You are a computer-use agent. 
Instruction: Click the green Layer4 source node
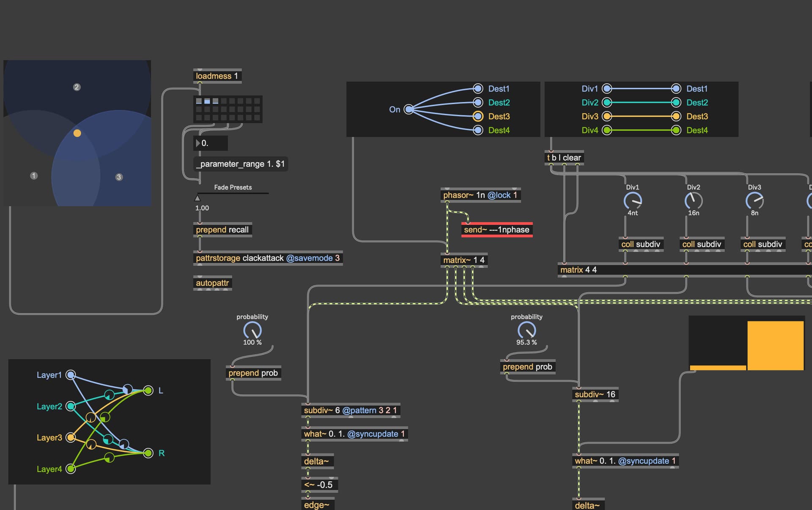71,469
